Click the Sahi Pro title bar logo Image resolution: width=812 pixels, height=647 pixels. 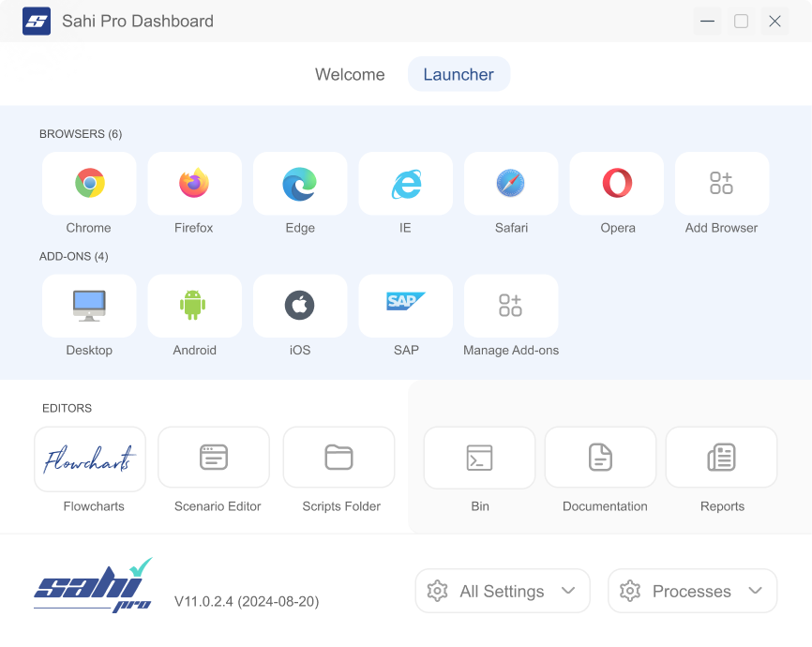(x=37, y=22)
